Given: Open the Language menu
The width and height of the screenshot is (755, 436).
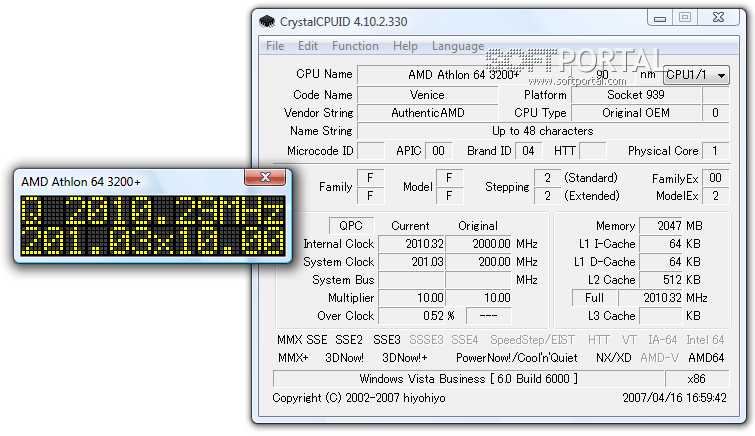Looking at the screenshot, I should [x=458, y=46].
